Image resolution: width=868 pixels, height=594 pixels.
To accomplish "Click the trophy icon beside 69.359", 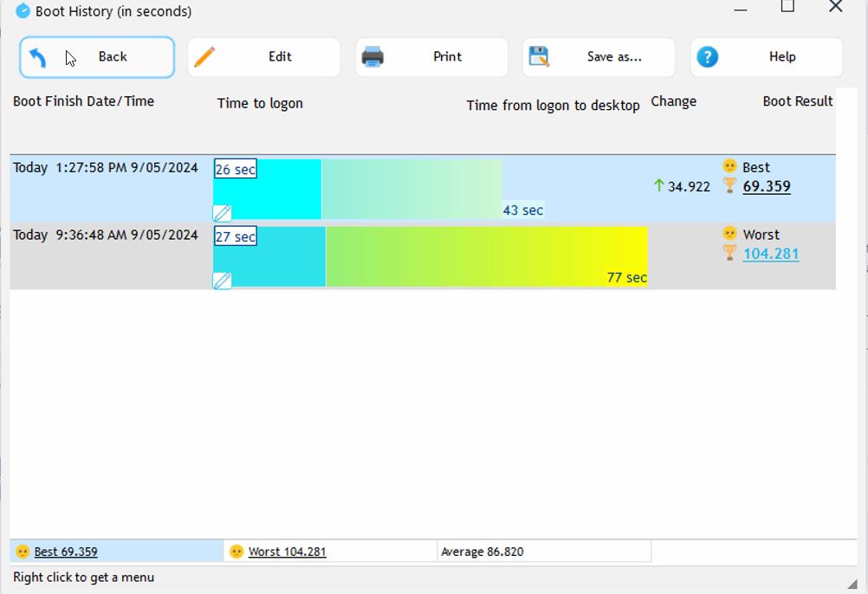I will [x=729, y=185].
